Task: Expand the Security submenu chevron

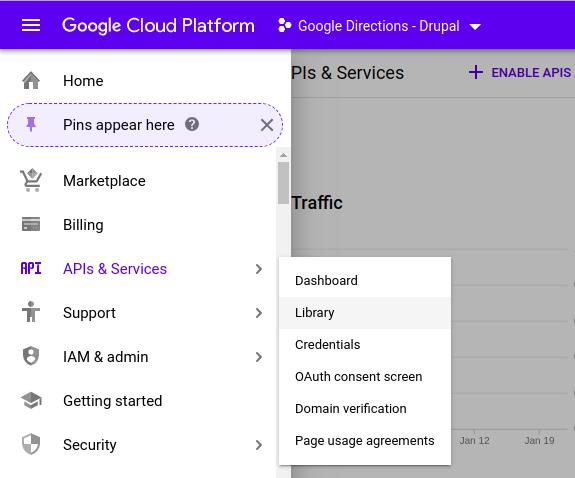Action: tap(259, 445)
